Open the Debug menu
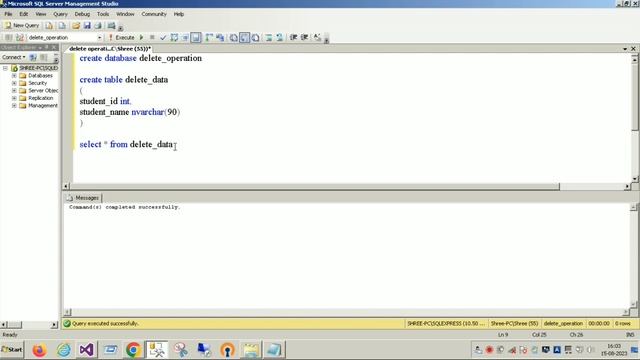 tap(82, 14)
